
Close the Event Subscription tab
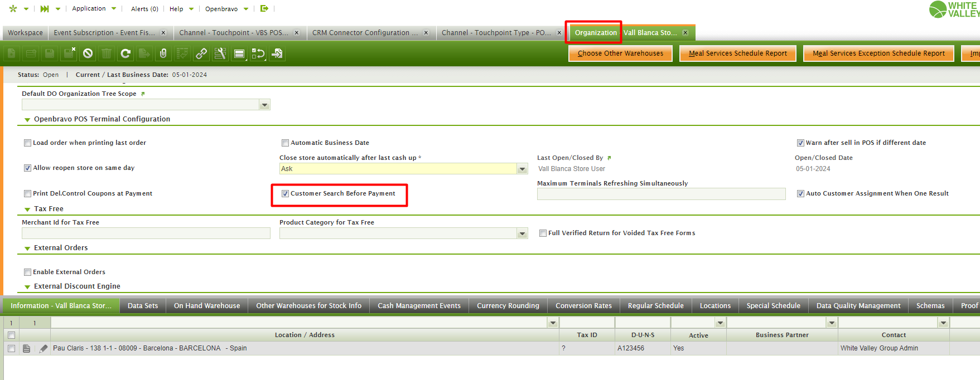[163, 33]
